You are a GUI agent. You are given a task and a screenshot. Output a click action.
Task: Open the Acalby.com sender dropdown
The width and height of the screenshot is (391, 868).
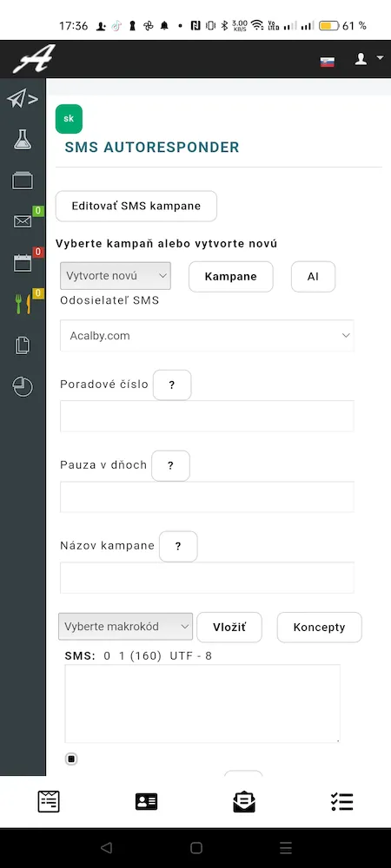(207, 335)
